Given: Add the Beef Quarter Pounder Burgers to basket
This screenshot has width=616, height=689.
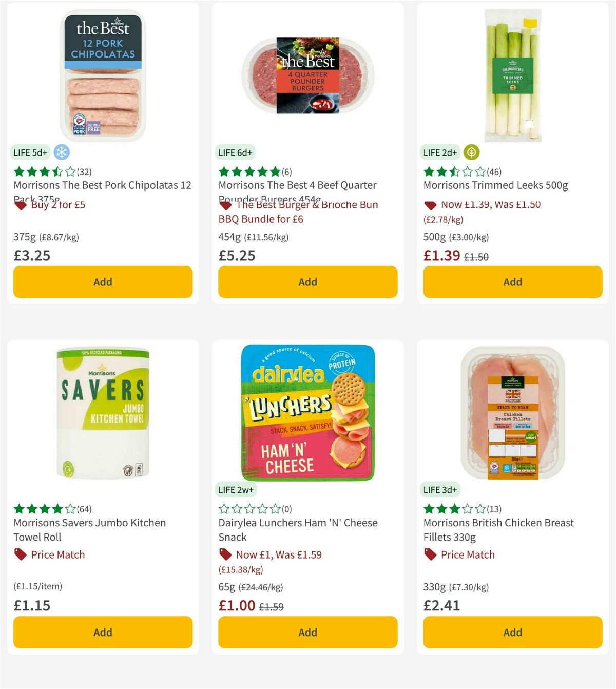Looking at the screenshot, I should 307,282.
